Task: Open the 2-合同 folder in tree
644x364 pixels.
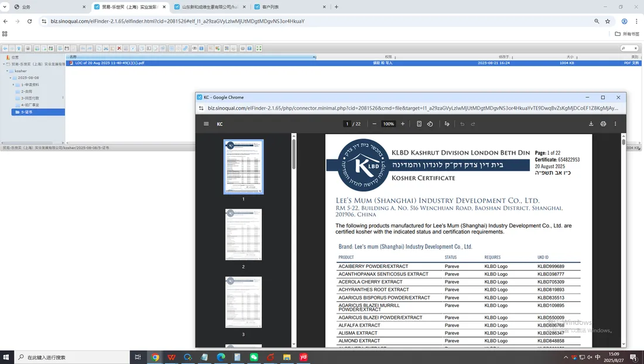Action: 27,91
